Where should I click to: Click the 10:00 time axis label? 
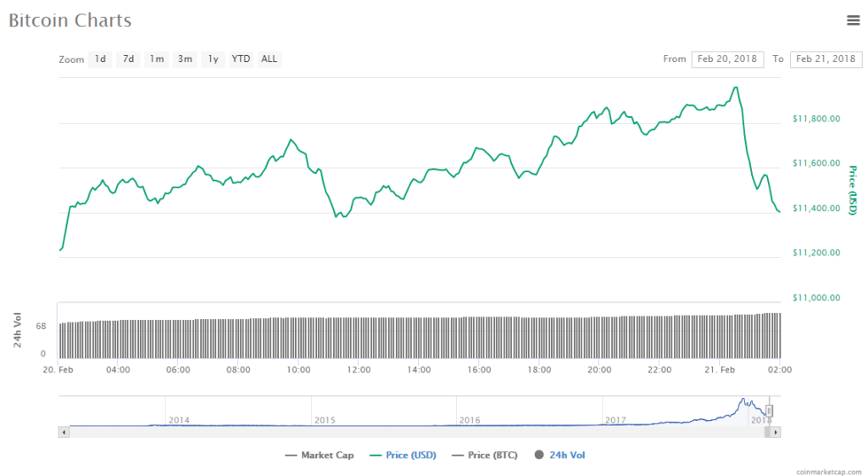(x=298, y=370)
